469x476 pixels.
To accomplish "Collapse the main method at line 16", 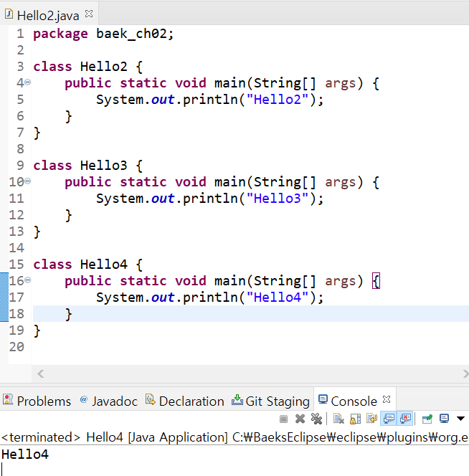I will [28, 280].
